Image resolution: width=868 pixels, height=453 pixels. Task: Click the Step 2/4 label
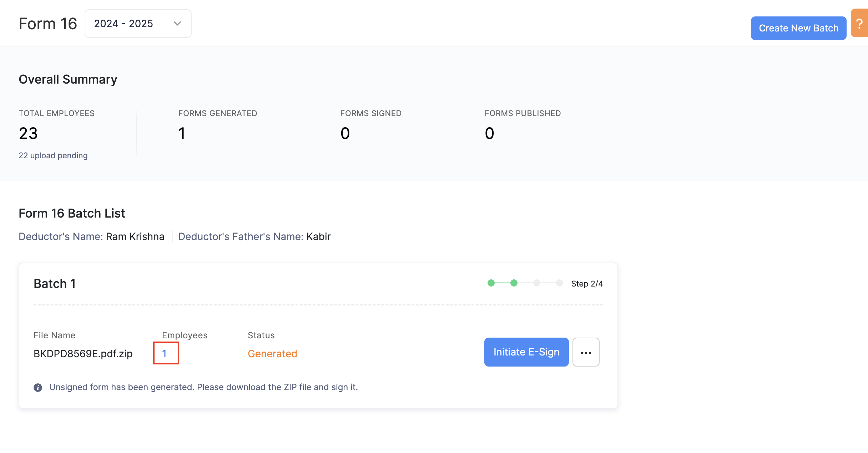coord(587,284)
